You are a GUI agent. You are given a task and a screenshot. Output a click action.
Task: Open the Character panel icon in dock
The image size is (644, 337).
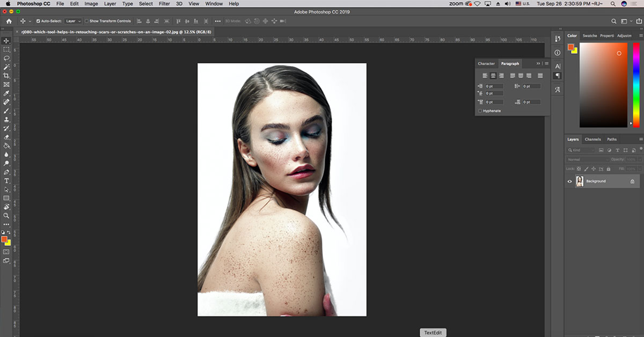click(557, 66)
